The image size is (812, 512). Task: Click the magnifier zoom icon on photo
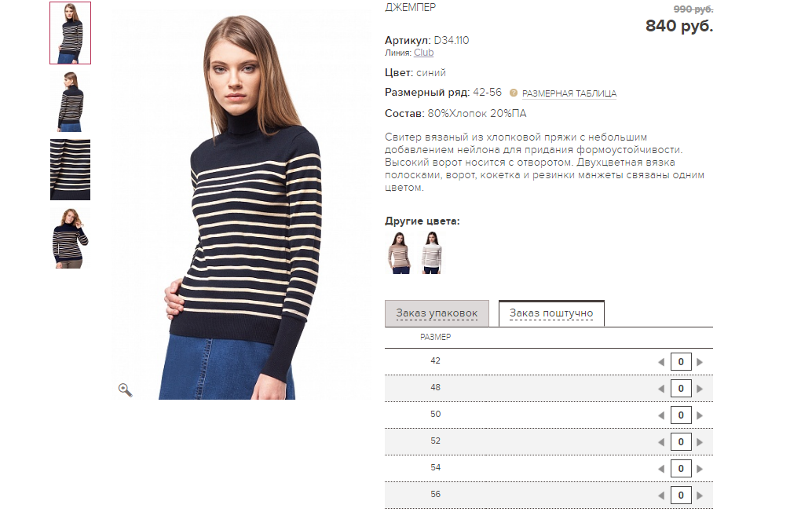[x=126, y=389]
